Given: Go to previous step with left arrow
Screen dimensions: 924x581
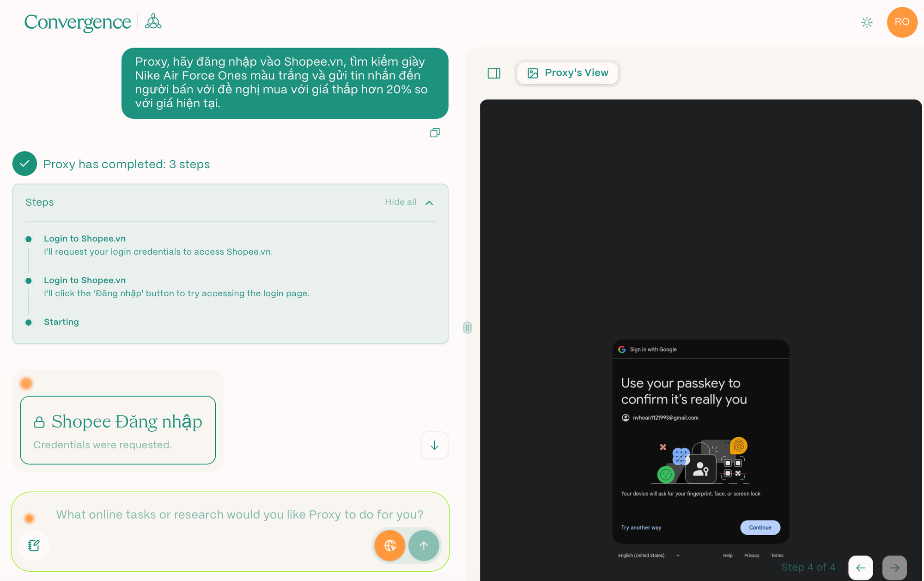Looking at the screenshot, I should [860, 568].
